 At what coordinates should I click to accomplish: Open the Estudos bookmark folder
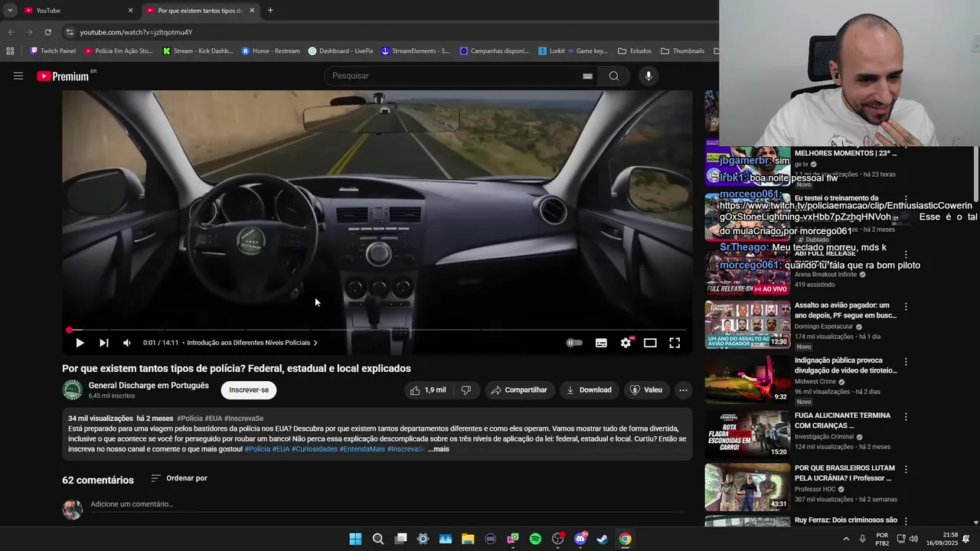coord(635,51)
